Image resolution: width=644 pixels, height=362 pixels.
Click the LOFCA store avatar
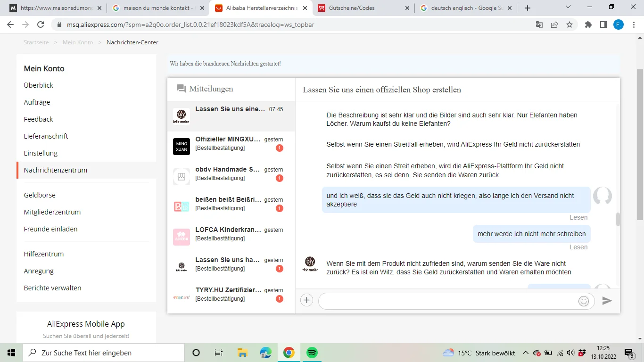point(182,237)
